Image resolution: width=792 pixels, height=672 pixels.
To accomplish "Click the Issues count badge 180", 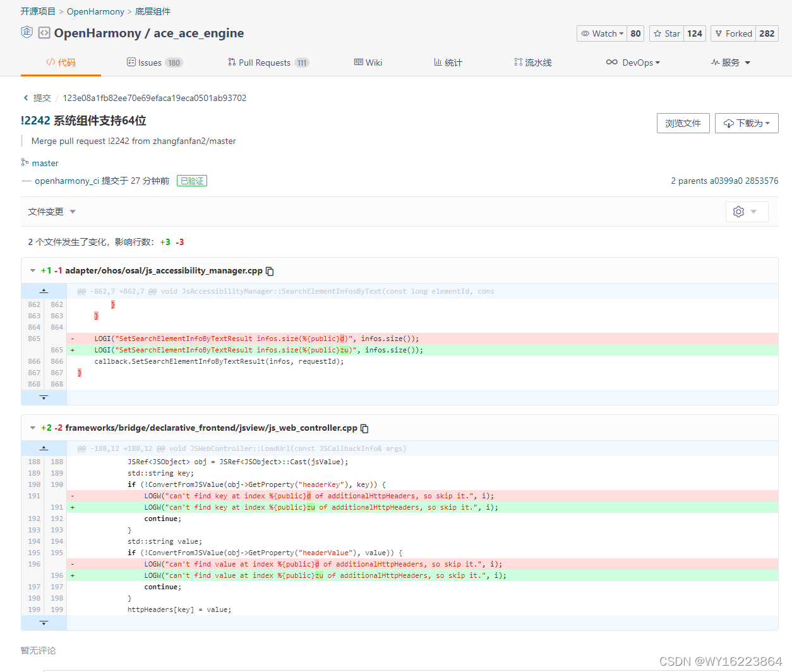I will point(174,63).
